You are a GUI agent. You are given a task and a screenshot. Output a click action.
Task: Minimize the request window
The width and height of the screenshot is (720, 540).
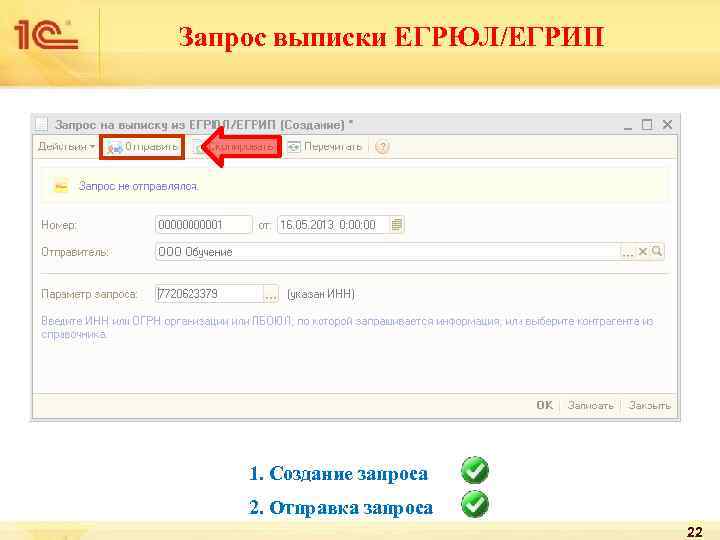coord(628,125)
